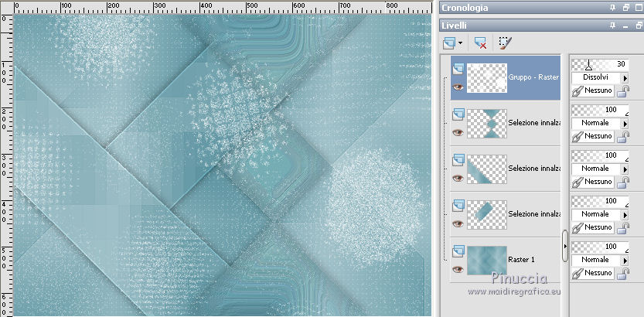Viewport: 644px width, 317px height.
Task: Click layer type icon of small-rectangle Selezione layer
Action: (458, 206)
